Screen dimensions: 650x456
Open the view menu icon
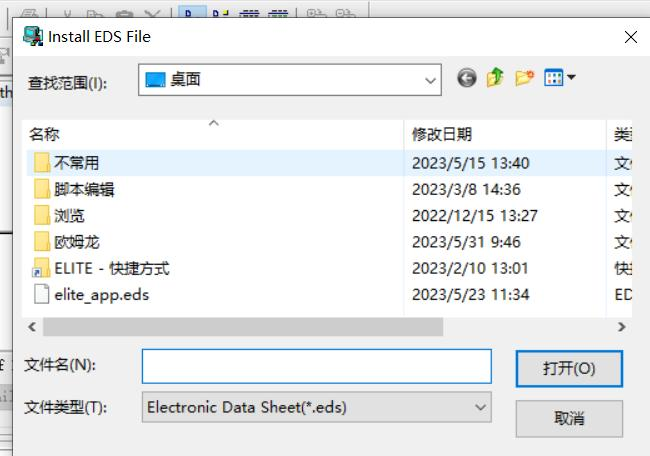click(559, 79)
